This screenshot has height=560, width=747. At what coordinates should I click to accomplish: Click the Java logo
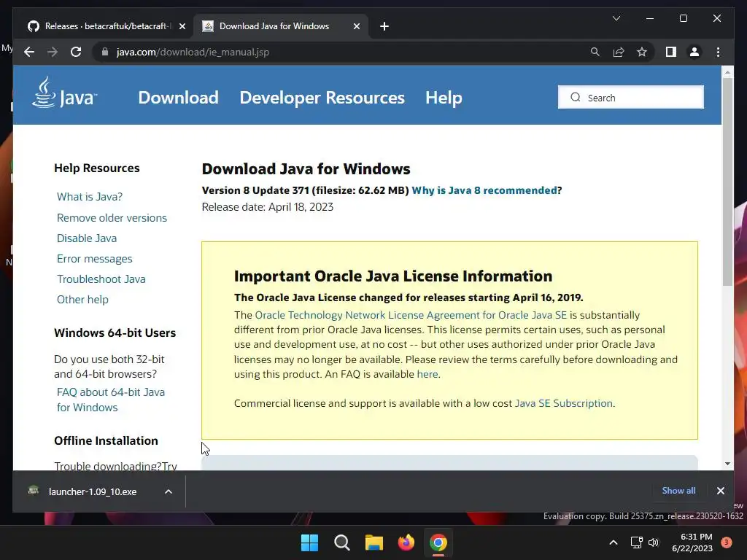[64, 93]
